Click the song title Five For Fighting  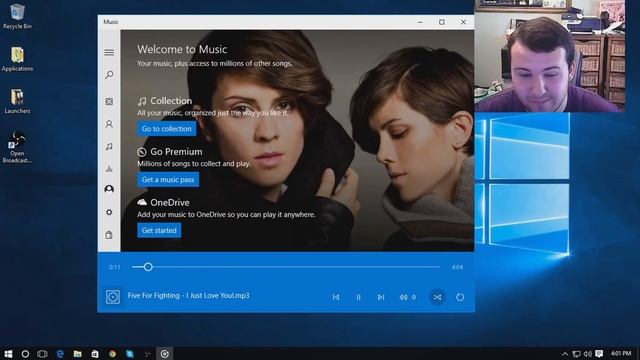click(x=188, y=296)
